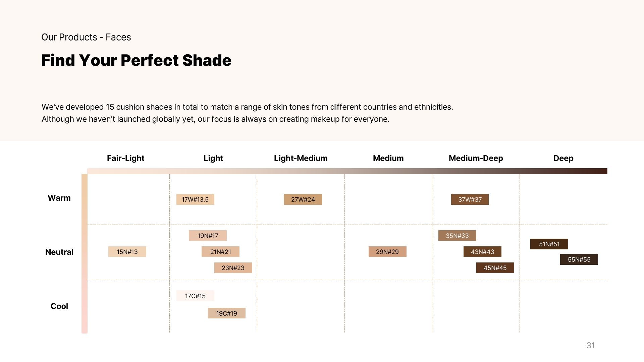Select the 51N#51 deep swatch
The height and width of the screenshot is (362, 644).
click(x=549, y=244)
